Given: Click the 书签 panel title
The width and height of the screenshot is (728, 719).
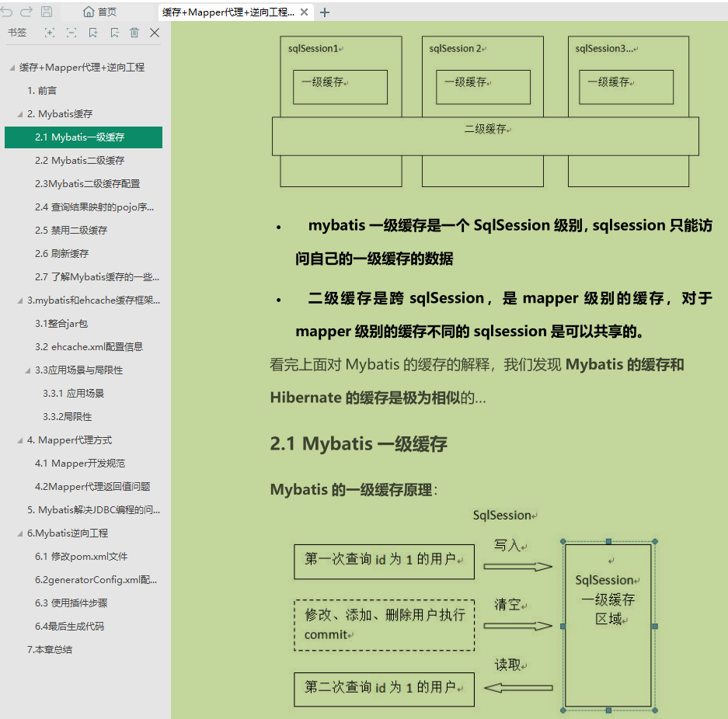Looking at the screenshot, I should click(17, 33).
